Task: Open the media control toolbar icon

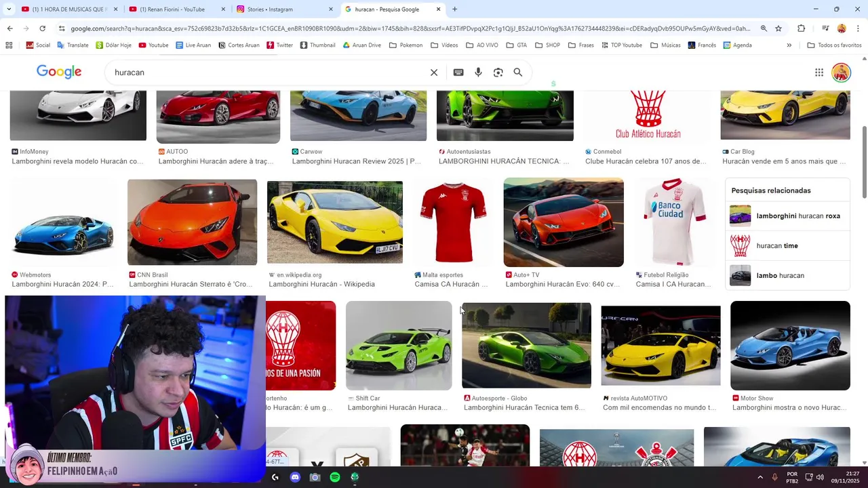Action: tap(825, 28)
